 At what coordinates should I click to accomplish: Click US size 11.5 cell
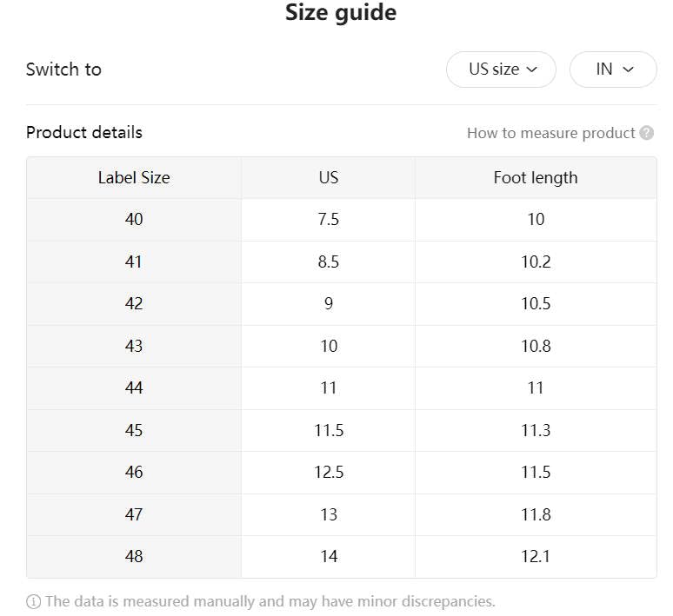tap(328, 430)
